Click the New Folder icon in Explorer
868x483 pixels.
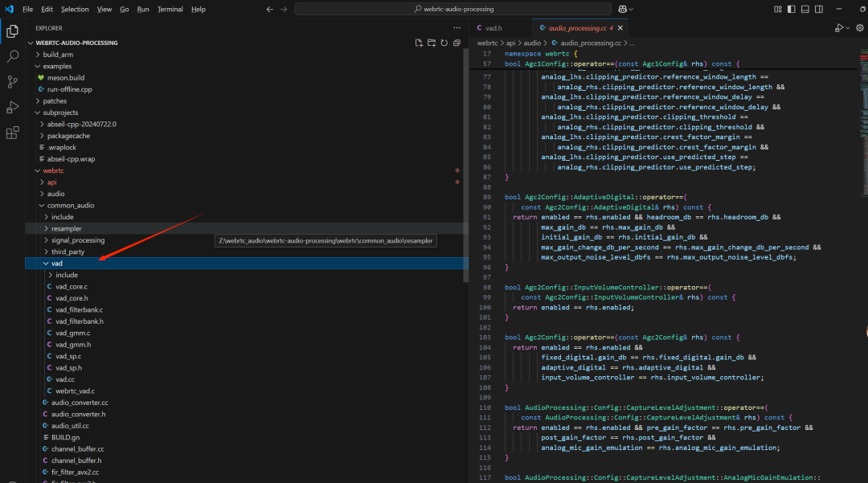tap(432, 43)
